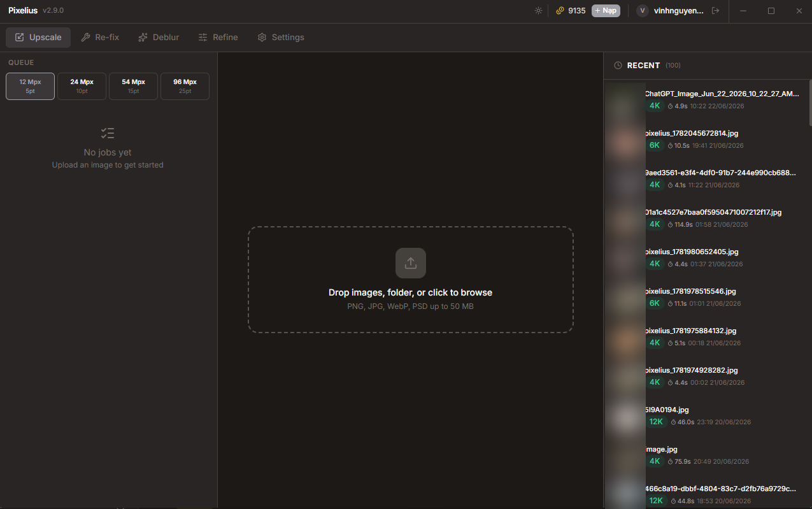Select recent item pixelius_1781975884132.jpg
Viewport: 812px width, 509px height.
click(x=706, y=337)
